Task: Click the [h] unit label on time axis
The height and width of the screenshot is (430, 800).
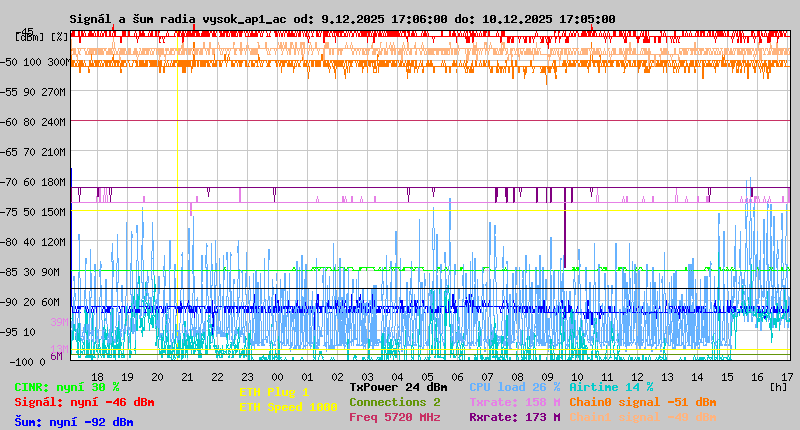Action: tap(778, 386)
